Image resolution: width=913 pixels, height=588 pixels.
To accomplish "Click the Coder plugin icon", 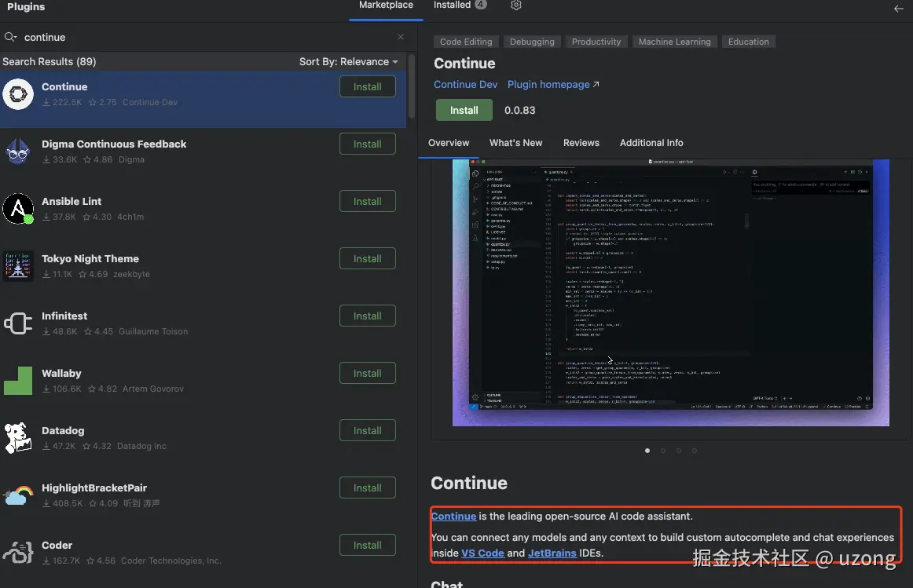I will click(x=18, y=553).
